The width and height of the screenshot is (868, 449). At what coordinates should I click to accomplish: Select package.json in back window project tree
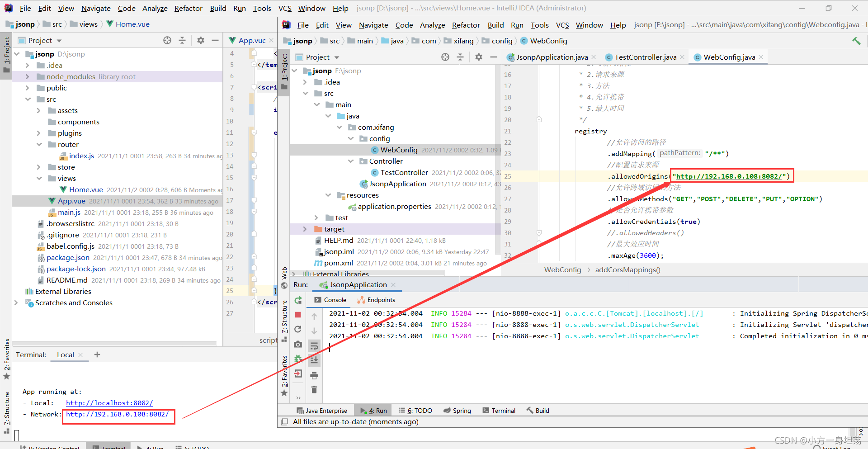(x=68, y=257)
